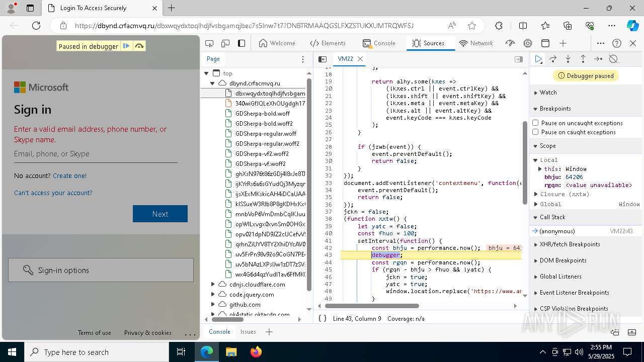
Task: Click the Email, phone, or Skype field
Action: click(96, 154)
